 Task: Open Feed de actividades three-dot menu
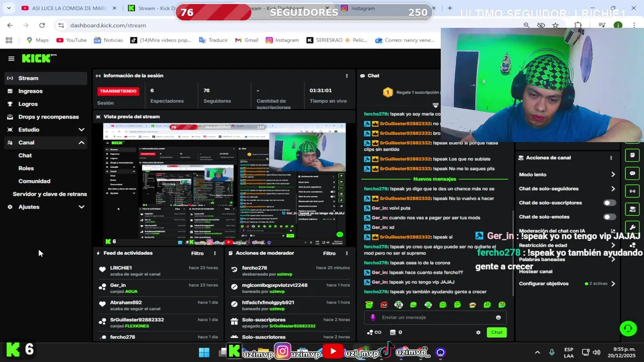215,253
